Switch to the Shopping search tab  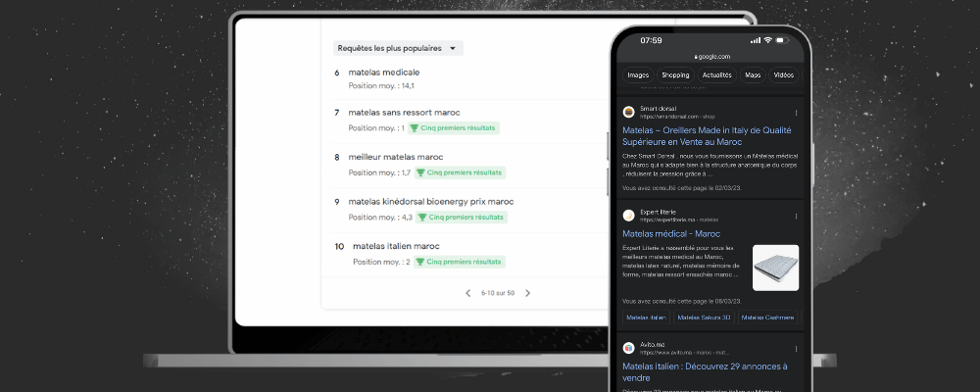(x=675, y=74)
